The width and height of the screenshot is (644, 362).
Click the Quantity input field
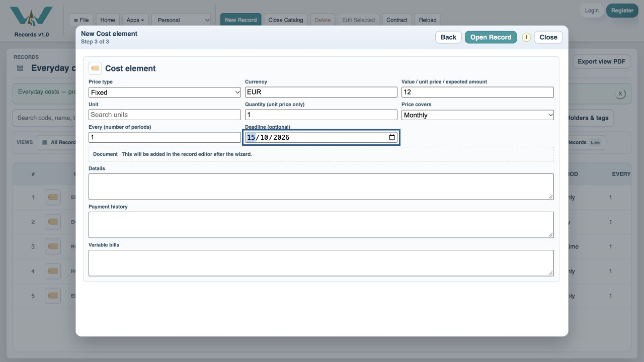[x=321, y=115]
